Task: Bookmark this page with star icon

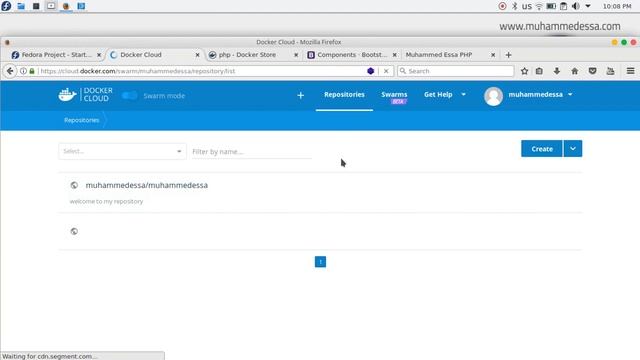Action: tap(524, 71)
